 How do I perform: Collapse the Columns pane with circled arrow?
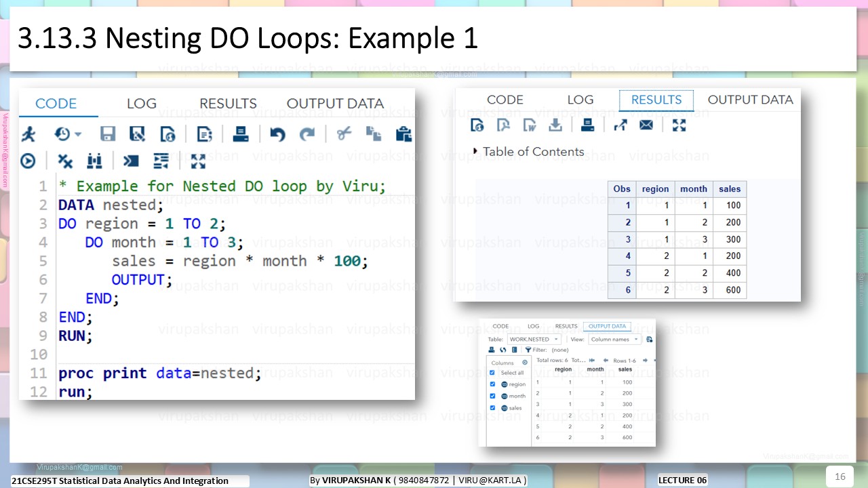[x=525, y=363]
